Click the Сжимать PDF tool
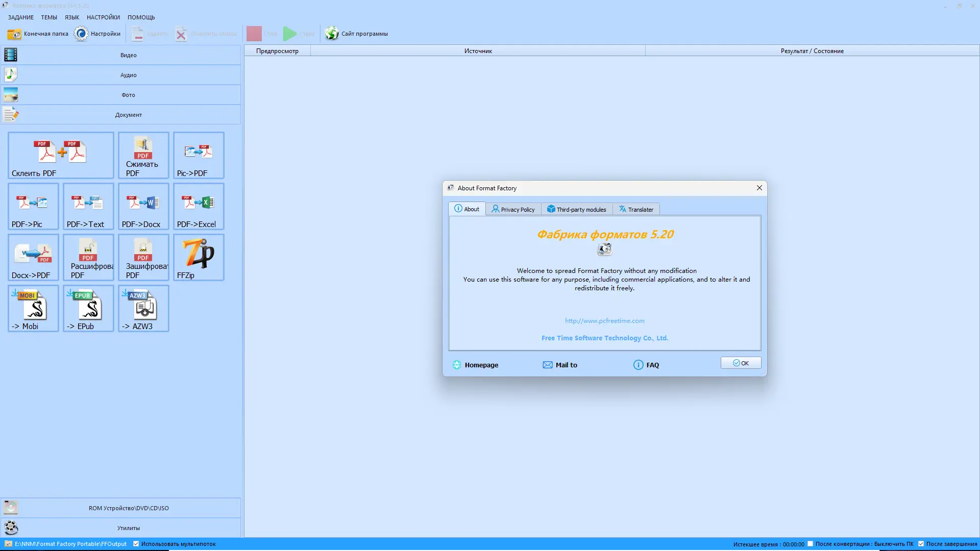980x551 pixels. pos(143,155)
